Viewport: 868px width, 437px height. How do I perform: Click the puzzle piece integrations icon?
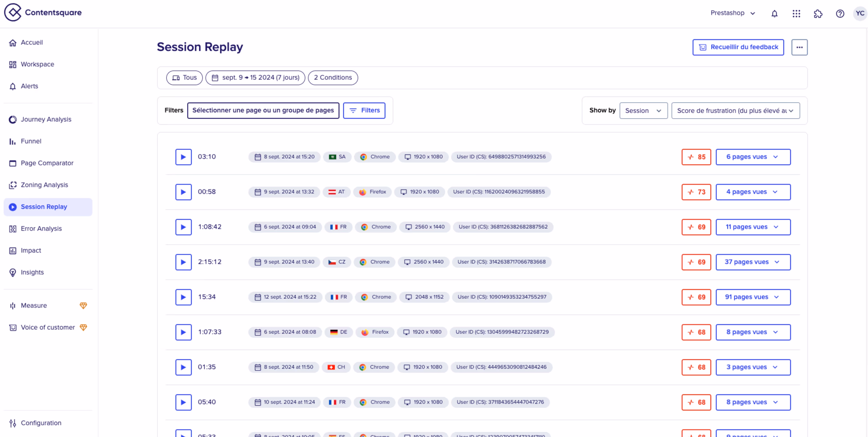click(x=818, y=13)
